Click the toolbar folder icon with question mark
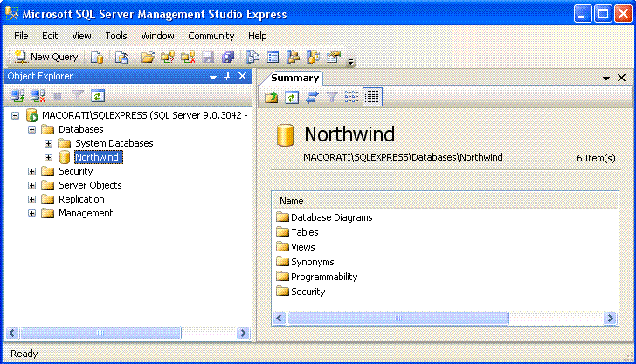This screenshot has width=636, height=364. [x=168, y=57]
